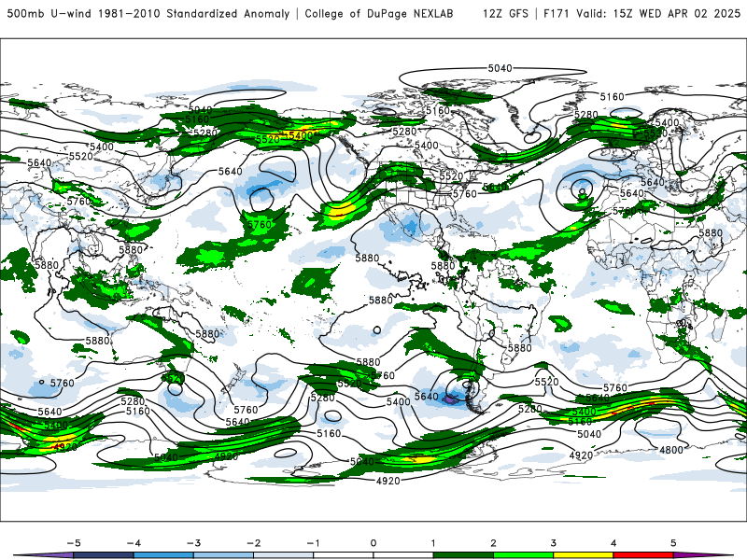Click the "4" colorbar tick label
Image resolution: width=747 pixels, height=560 pixels.
click(613, 543)
